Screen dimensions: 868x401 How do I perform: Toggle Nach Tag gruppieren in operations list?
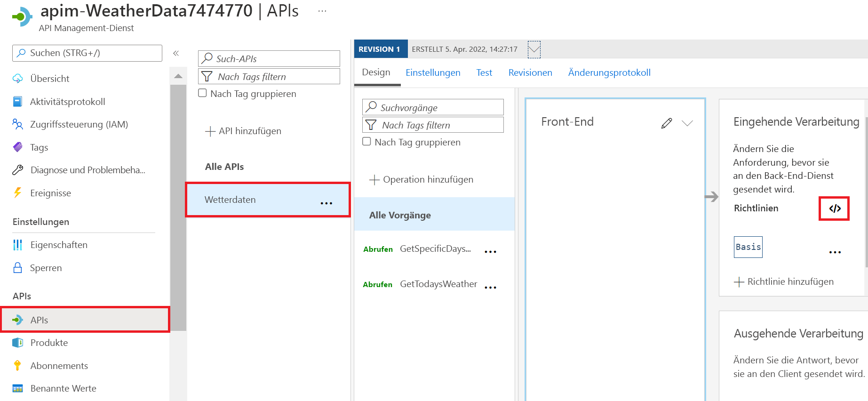367,142
